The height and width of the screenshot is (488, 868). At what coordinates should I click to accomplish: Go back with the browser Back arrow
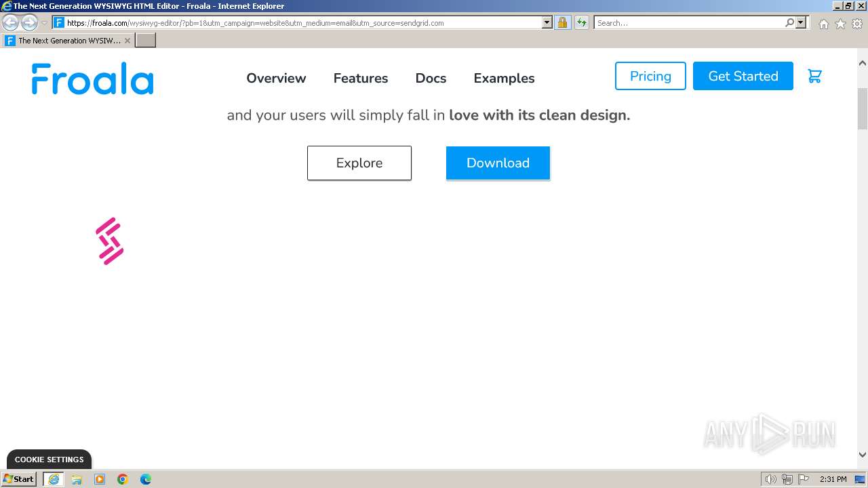(x=10, y=23)
